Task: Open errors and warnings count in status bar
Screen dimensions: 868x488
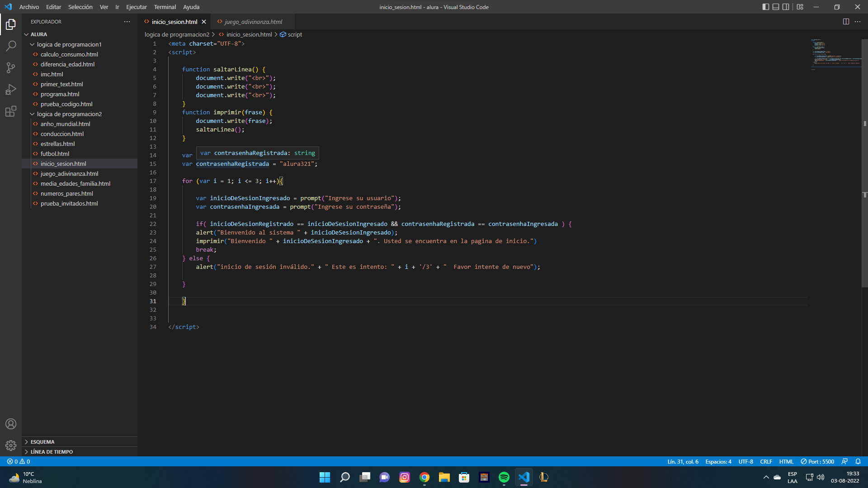Action: point(19,461)
